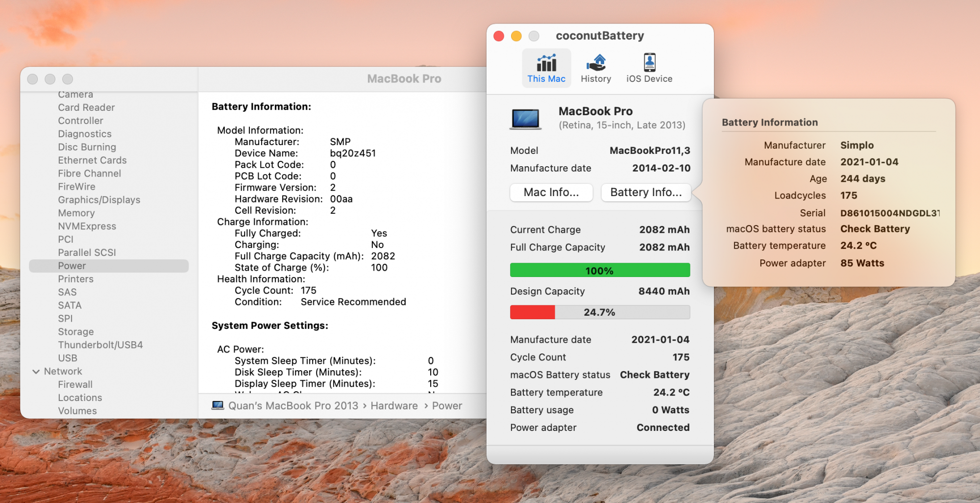Screen dimensions: 980x503
Task: Close the coconutBattery window
Action: (x=499, y=36)
